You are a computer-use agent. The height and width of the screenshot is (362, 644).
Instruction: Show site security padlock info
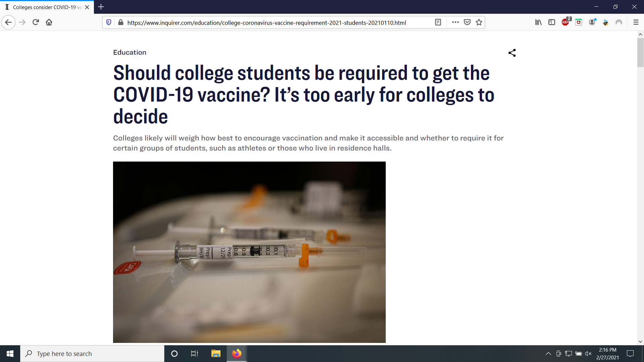coord(121,22)
